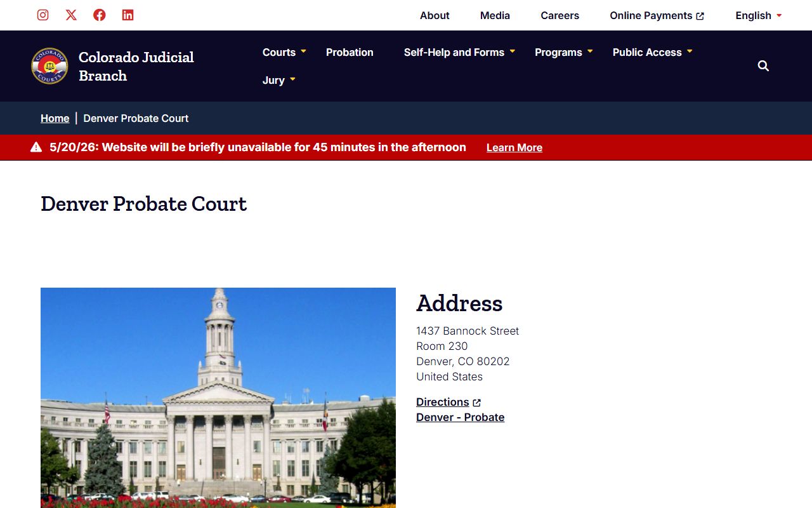Open the LinkedIn social icon
Screen dimensions: 812x508
[x=128, y=15]
